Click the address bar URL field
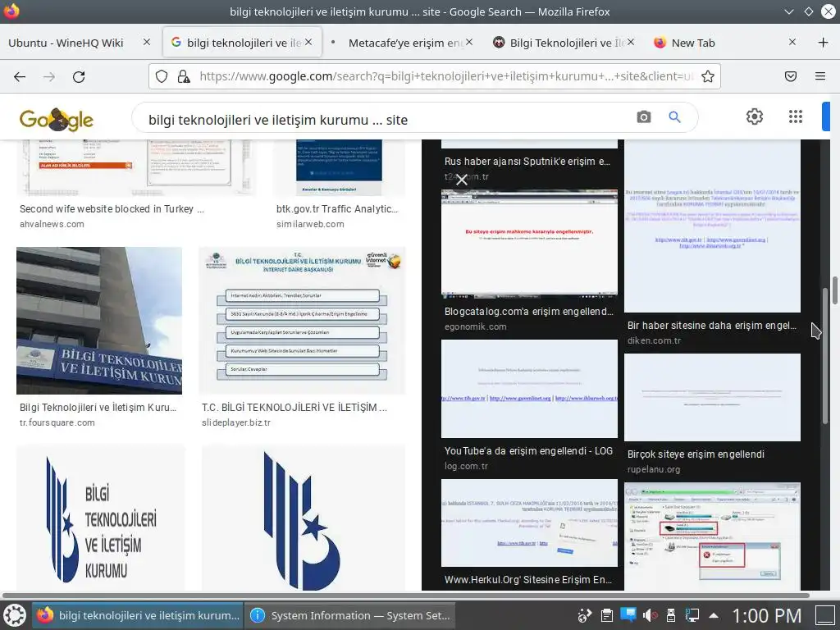The width and height of the screenshot is (840, 630). tap(445, 76)
